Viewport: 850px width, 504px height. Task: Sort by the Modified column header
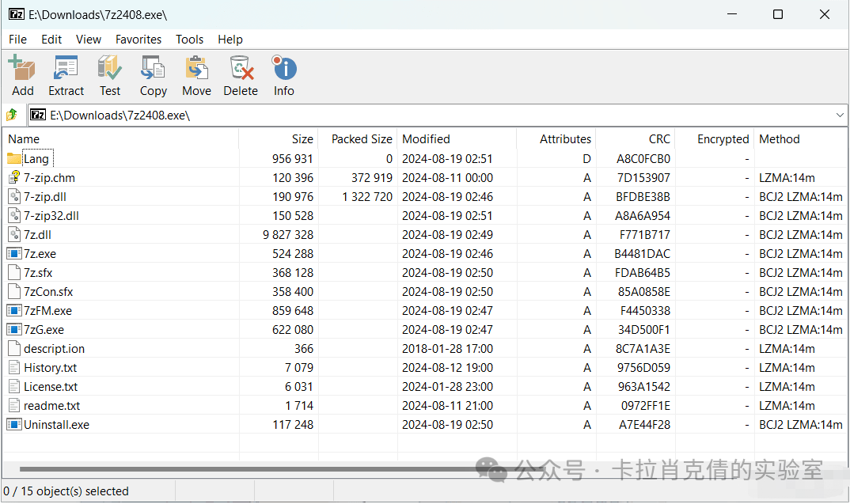(426, 138)
